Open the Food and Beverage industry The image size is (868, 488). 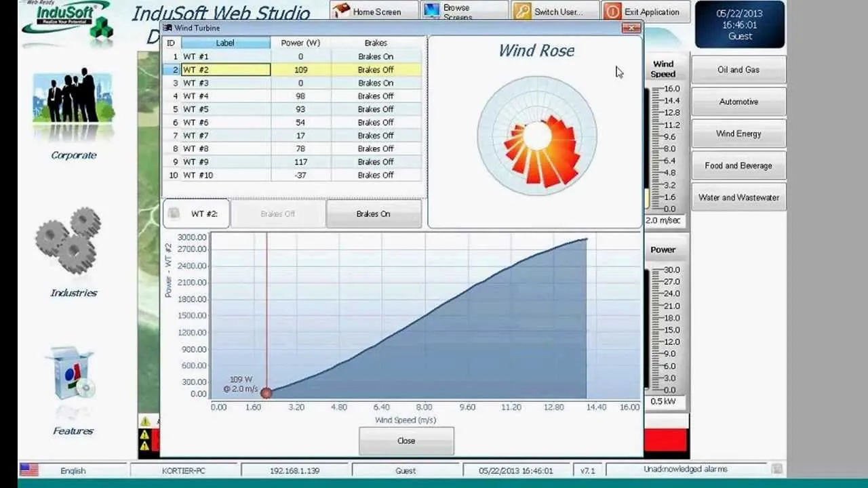coord(738,165)
